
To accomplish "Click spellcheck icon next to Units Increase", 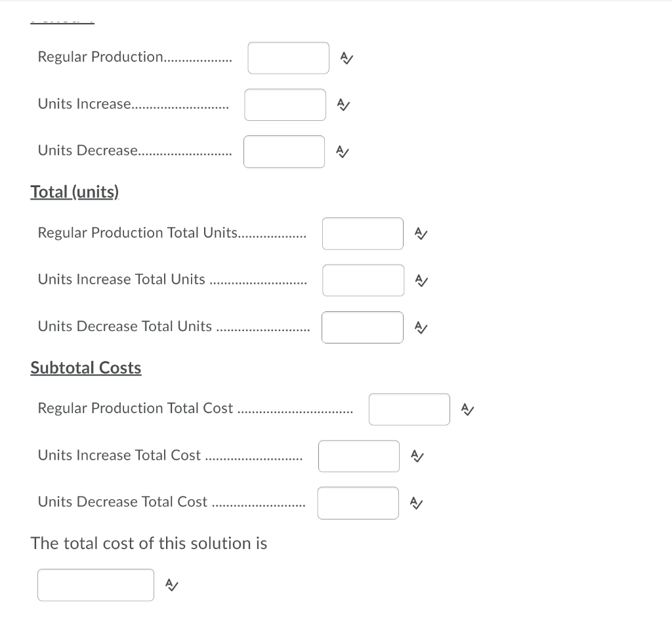I will click(x=343, y=104).
